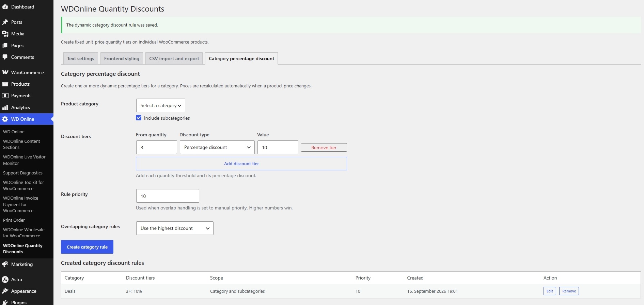Click the WD Online gear icon
Screen dimensions: 644x305
pyautogui.click(x=5, y=119)
